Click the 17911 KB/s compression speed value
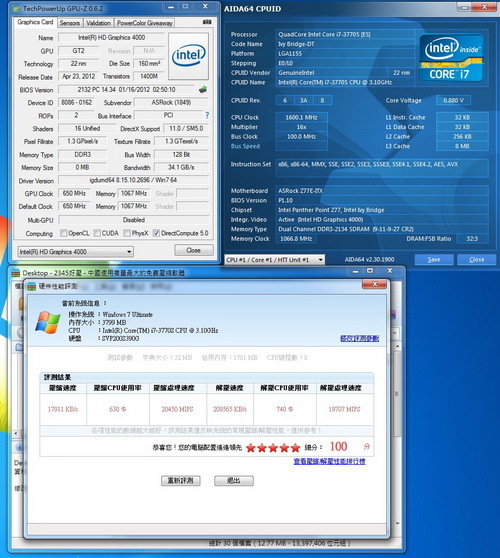 tap(63, 409)
